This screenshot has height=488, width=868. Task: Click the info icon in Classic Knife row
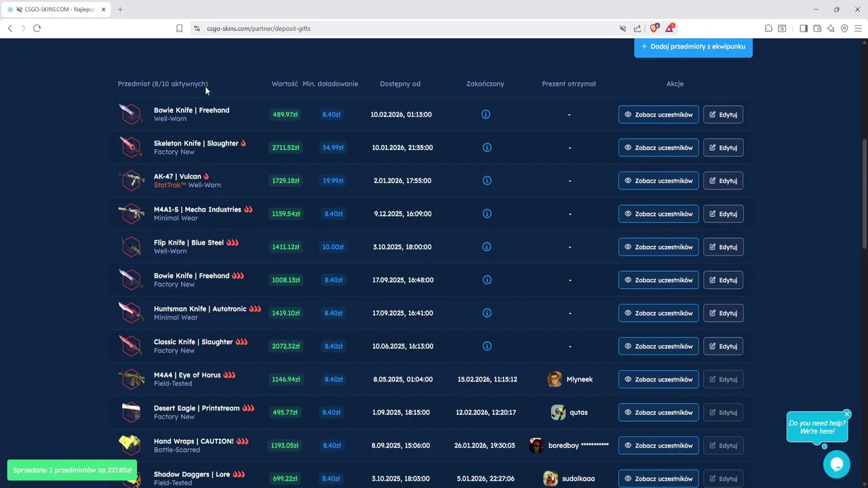(x=486, y=346)
